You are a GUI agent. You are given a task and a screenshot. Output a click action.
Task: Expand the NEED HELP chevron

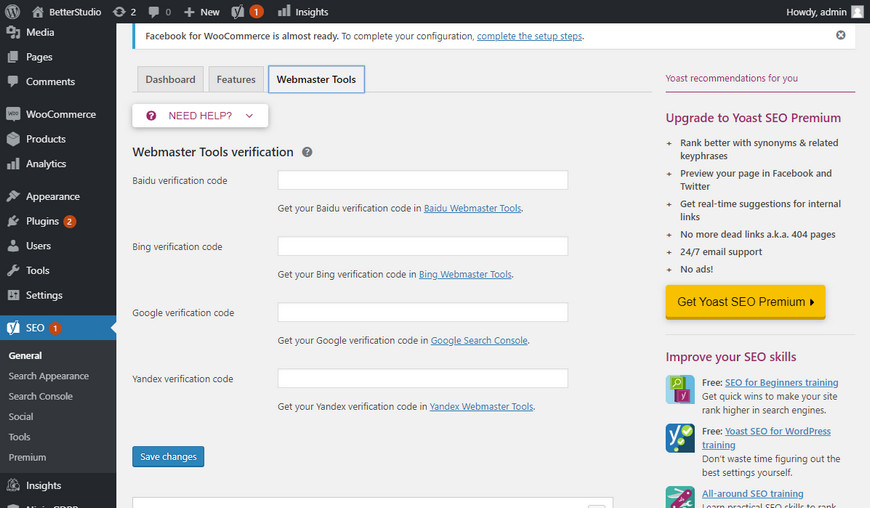click(x=249, y=116)
